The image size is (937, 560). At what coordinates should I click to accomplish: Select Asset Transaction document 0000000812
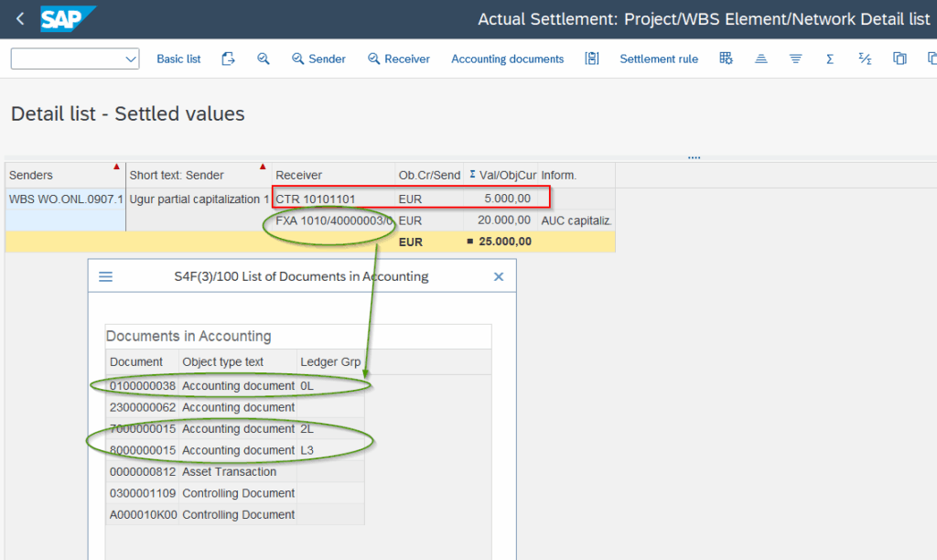point(143,472)
